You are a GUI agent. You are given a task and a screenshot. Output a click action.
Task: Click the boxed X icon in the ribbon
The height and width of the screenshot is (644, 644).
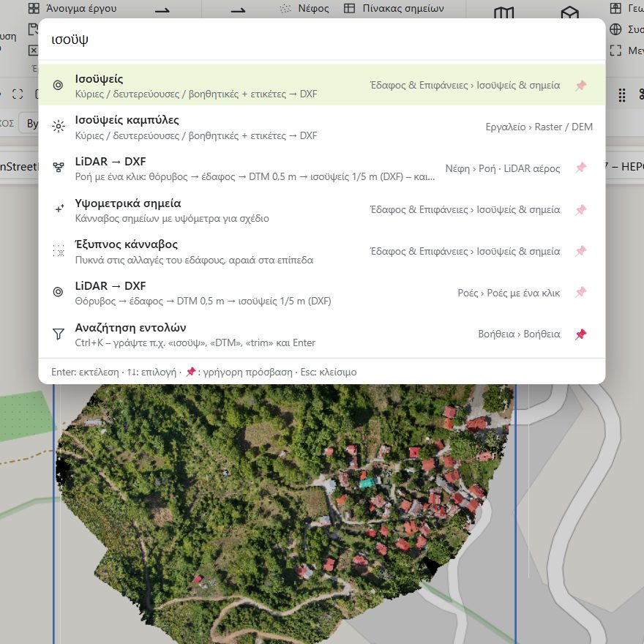(x=33, y=50)
